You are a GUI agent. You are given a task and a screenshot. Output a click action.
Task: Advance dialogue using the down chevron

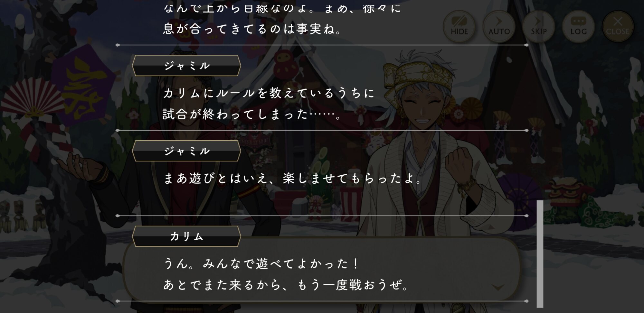pos(498,287)
